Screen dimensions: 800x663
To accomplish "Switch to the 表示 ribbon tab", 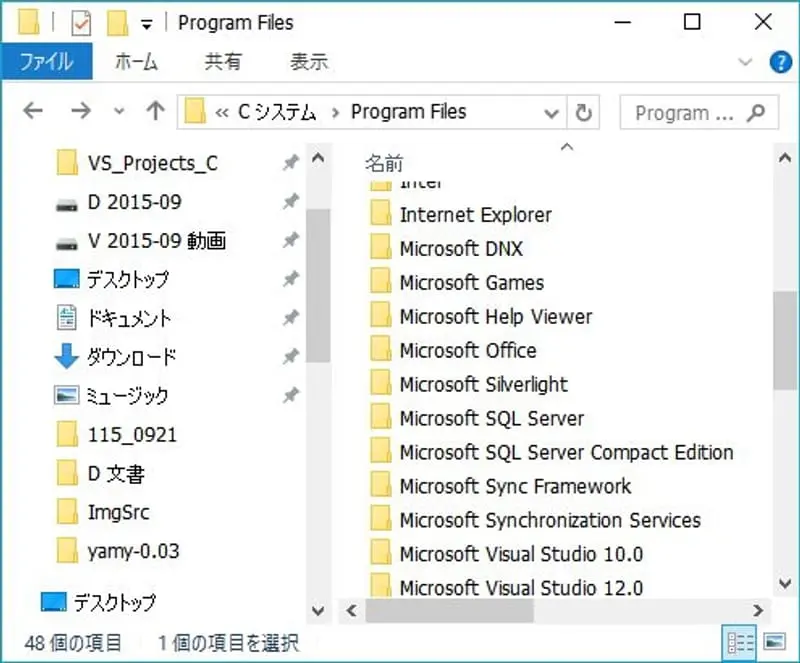I will [309, 61].
